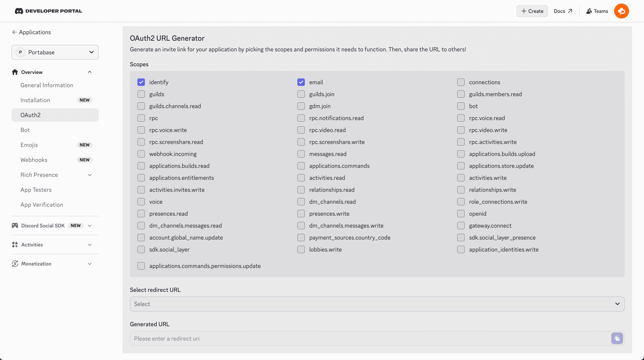Open the Select redirect URL dropdown
The image size is (644, 360).
pos(377,304)
